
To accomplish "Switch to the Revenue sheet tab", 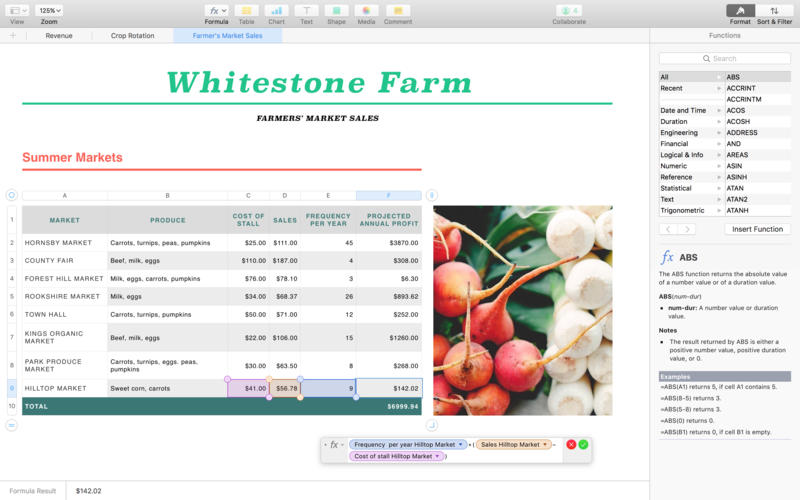I will (59, 35).
